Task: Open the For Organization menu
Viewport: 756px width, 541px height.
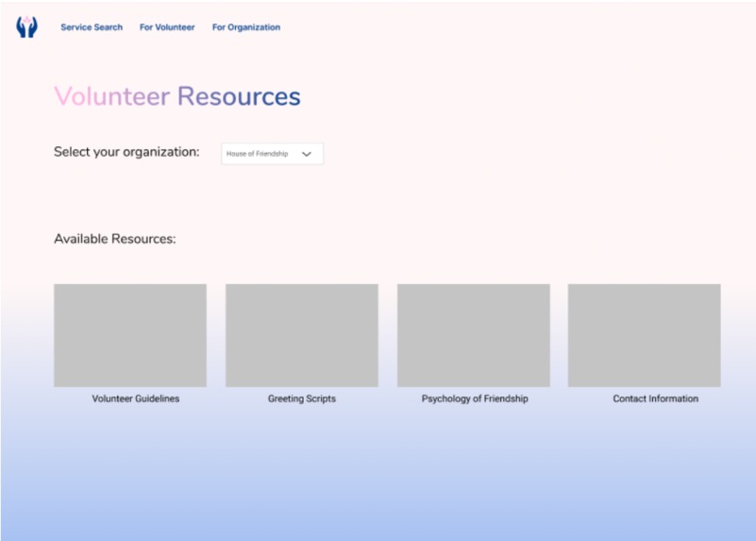Action: click(246, 27)
